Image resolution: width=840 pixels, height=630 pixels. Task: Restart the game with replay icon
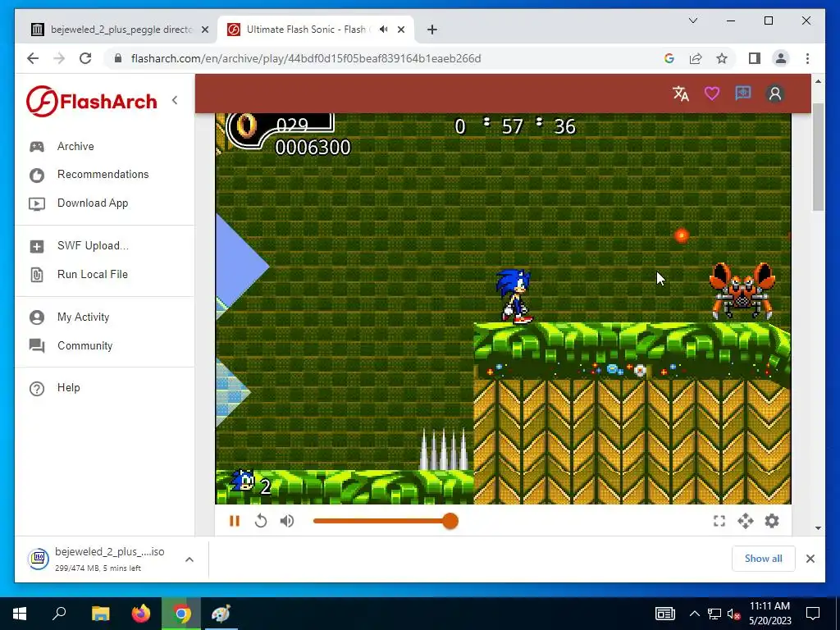coord(261,521)
